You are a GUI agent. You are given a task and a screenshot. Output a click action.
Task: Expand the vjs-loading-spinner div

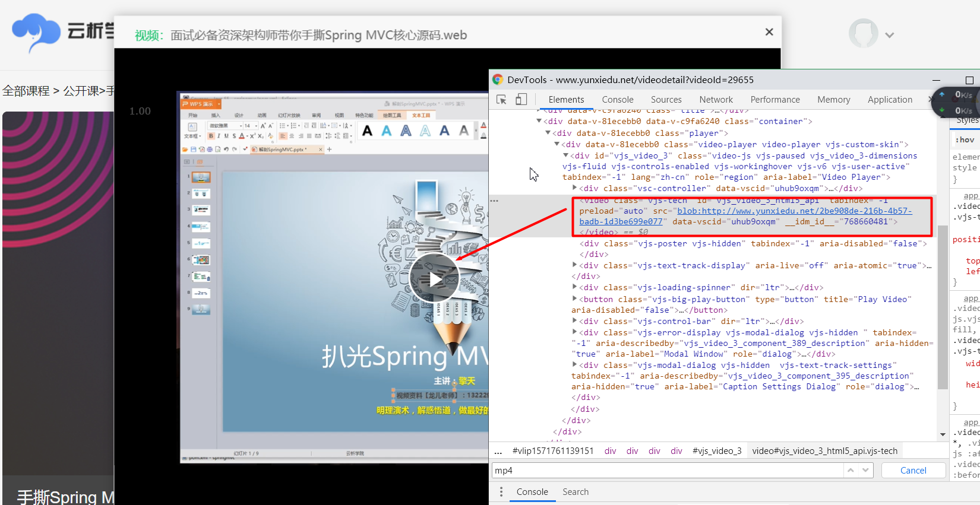pyautogui.click(x=574, y=287)
